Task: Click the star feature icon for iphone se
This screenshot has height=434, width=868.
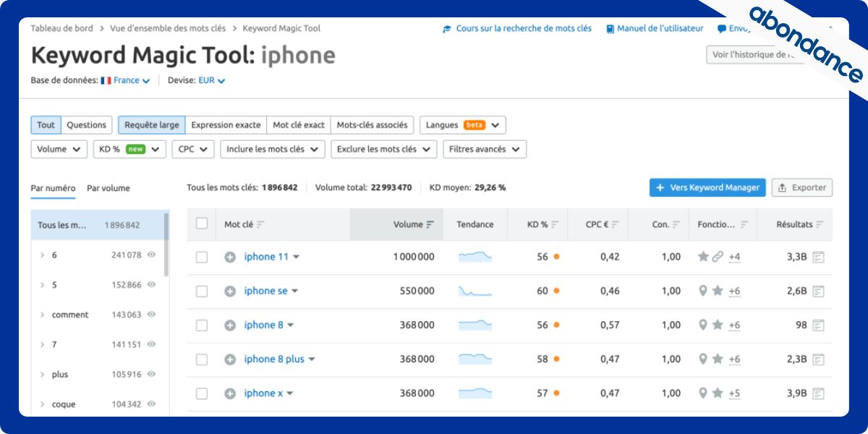Action: click(x=718, y=291)
